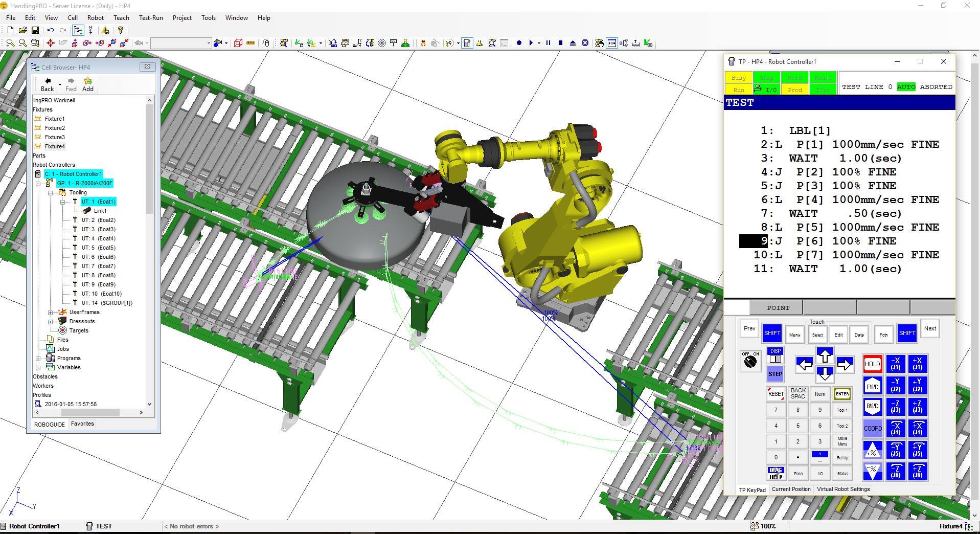
Task: Open the gripper hand open/close icon
Action: (x=423, y=43)
